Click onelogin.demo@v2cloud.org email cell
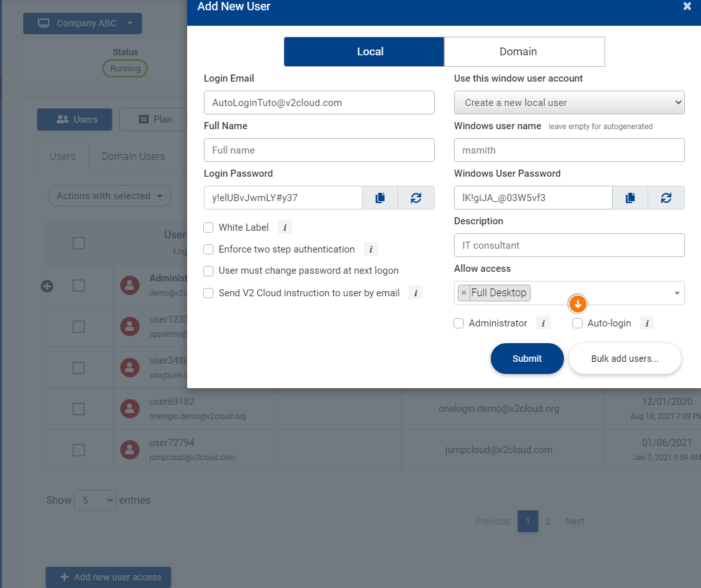The width and height of the screenshot is (701, 588). (x=499, y=409)
